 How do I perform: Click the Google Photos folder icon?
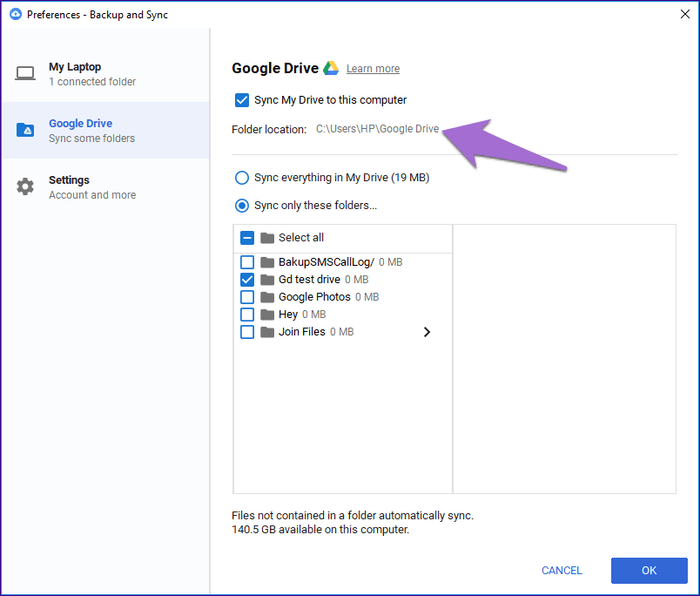tap(267, 297)
